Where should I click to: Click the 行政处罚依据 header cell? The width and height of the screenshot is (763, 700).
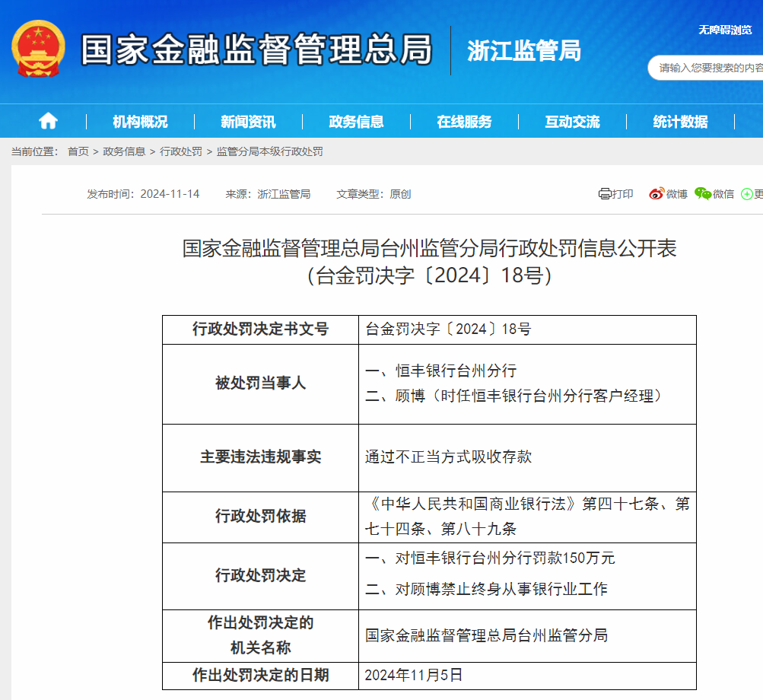coord(260,517)
